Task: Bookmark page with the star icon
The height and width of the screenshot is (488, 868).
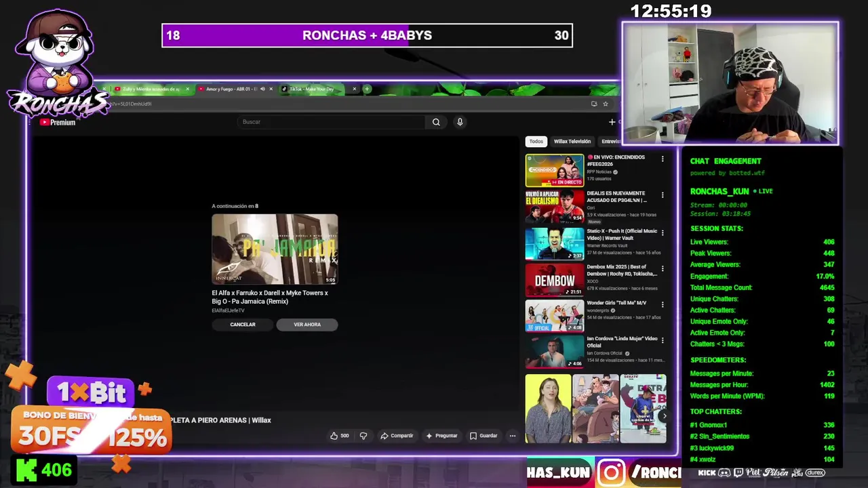Action: 606,104
